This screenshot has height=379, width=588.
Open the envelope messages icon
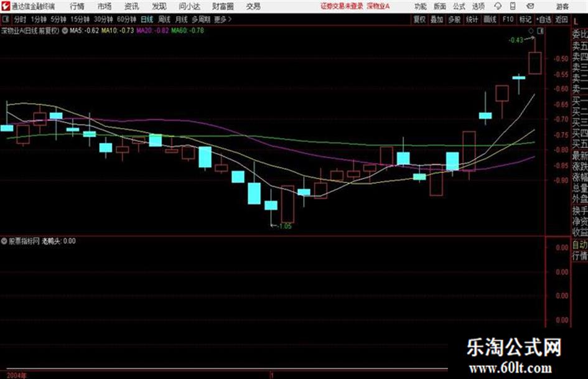point(530,6)
